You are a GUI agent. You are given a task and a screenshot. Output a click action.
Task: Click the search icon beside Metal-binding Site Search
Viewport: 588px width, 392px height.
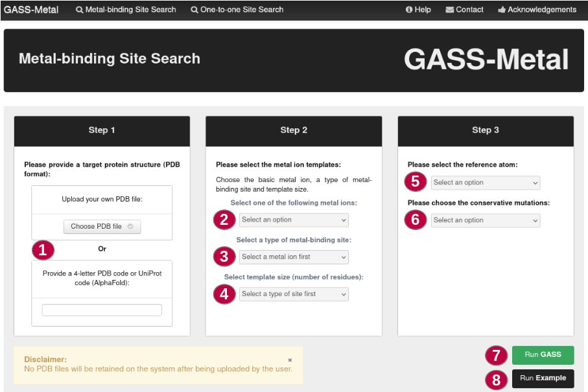[79, 10]
